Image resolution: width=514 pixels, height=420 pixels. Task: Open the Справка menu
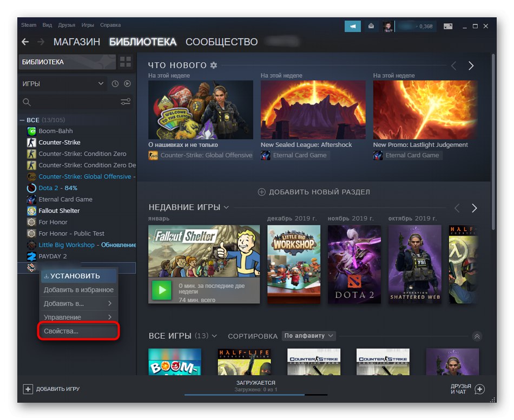pyautogui.click(x=110, y=25)
